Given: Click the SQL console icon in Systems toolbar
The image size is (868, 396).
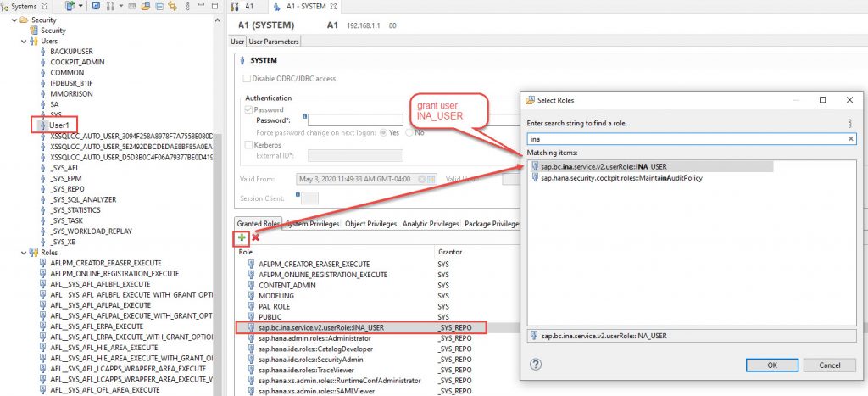Looking at the screenshot, I should 132,6.
